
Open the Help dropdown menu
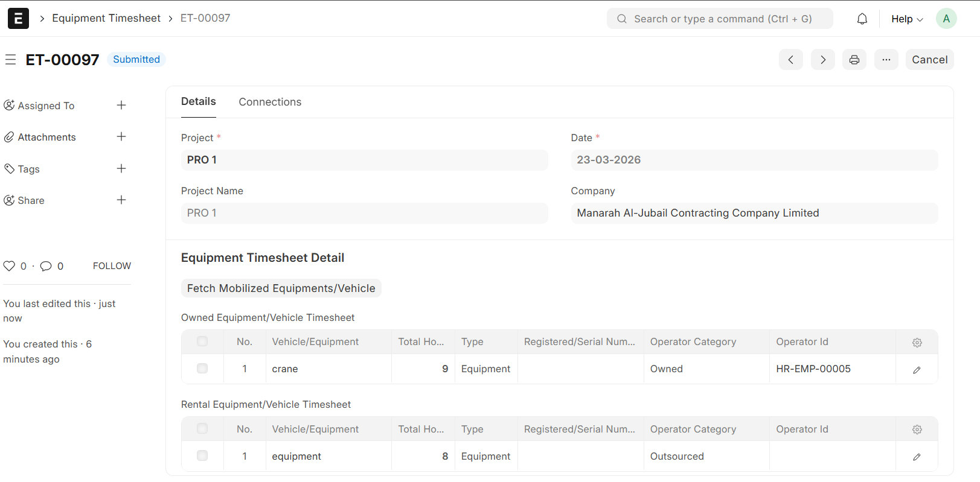coord(906,19)
